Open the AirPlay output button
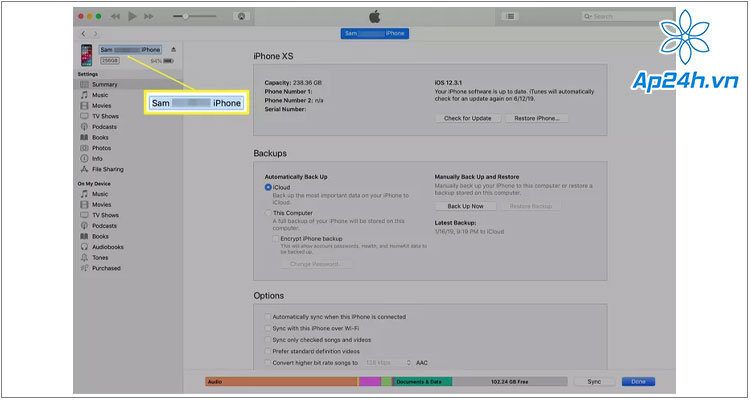 pyautogui.click(x=242, y=16)
